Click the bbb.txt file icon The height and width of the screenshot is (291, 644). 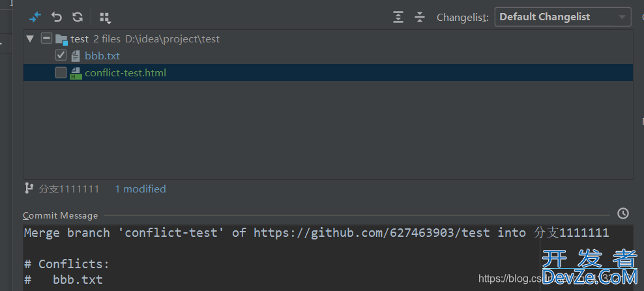[x=76, y=56]
